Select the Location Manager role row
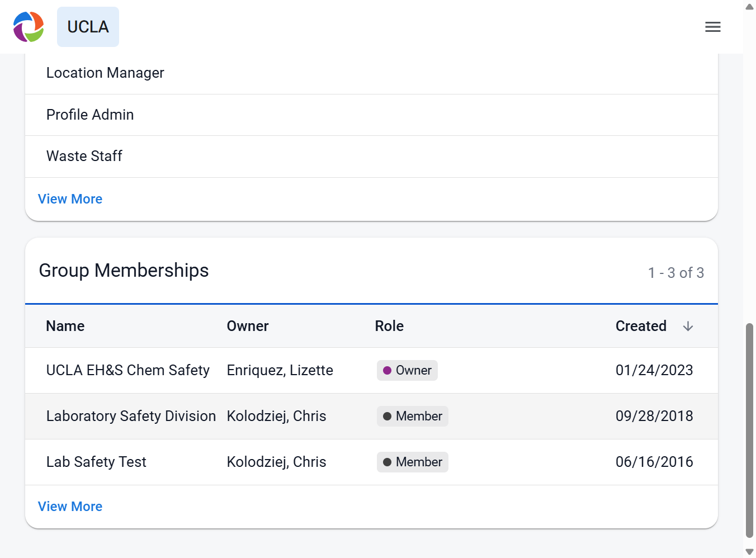The height and width of the screenshot is (558, 756). tap(371, 73)
